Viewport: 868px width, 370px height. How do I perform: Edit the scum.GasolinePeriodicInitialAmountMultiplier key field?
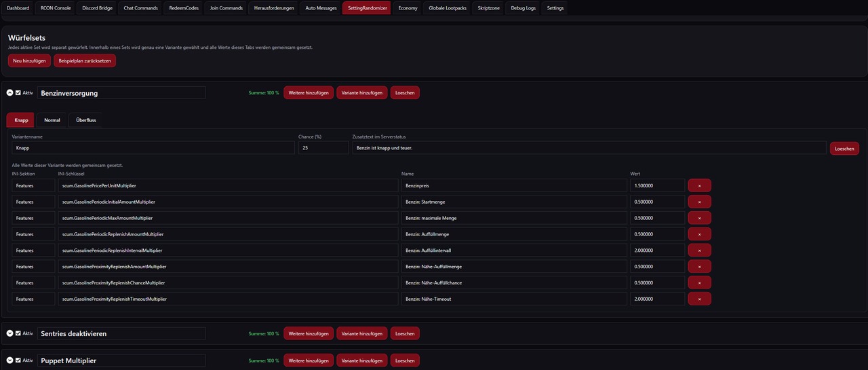click(x=228, y=202)
